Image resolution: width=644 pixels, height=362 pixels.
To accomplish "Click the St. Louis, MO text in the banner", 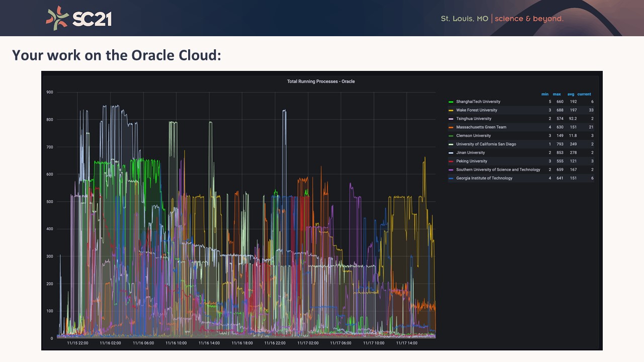I will point(464,19).
